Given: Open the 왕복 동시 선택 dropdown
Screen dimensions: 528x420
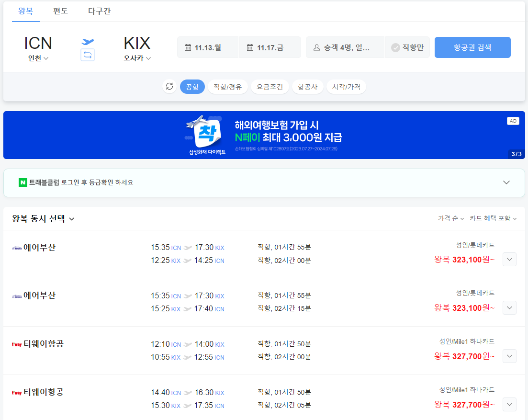Looking at the screenshot, I should tap(43, 219).
